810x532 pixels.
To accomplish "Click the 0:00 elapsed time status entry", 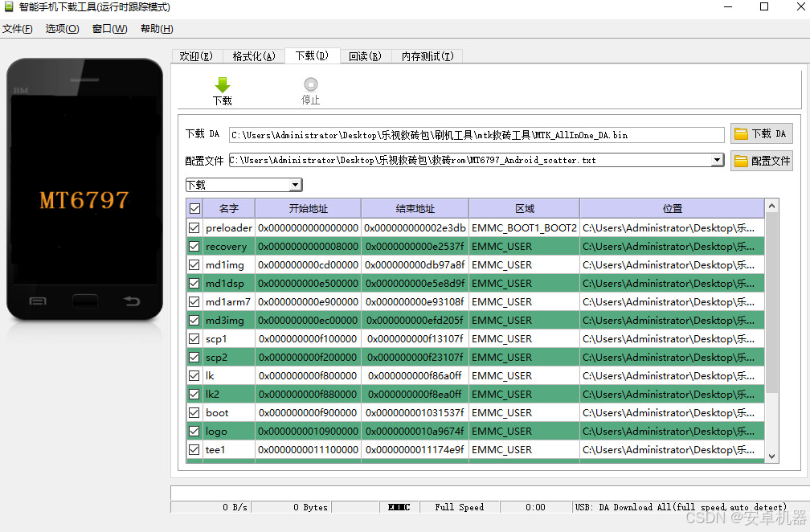I will coord(536,507).
